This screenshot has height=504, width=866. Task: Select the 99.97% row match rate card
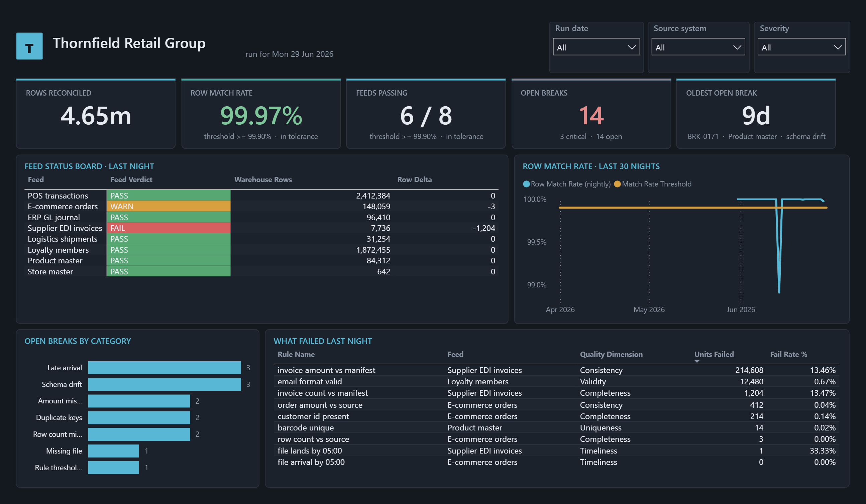pos(261,114)
